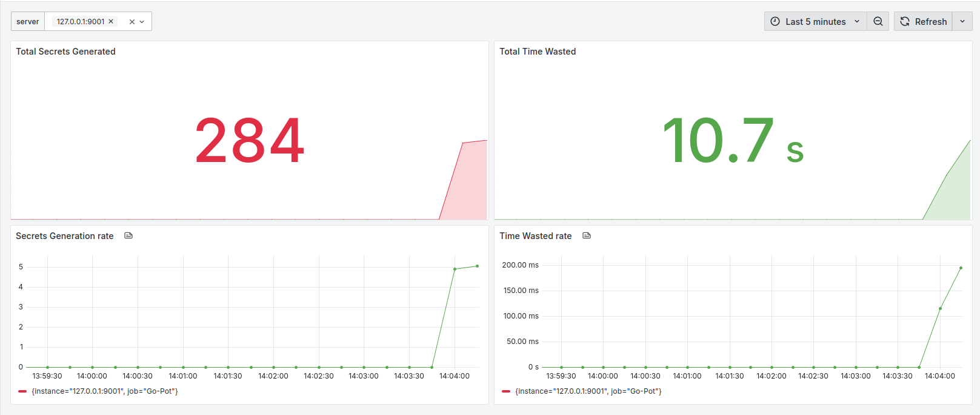The width and height of the screenshot is (980, 415).
Task: Click the clock icon in time picker
Action: coord(775,21)
